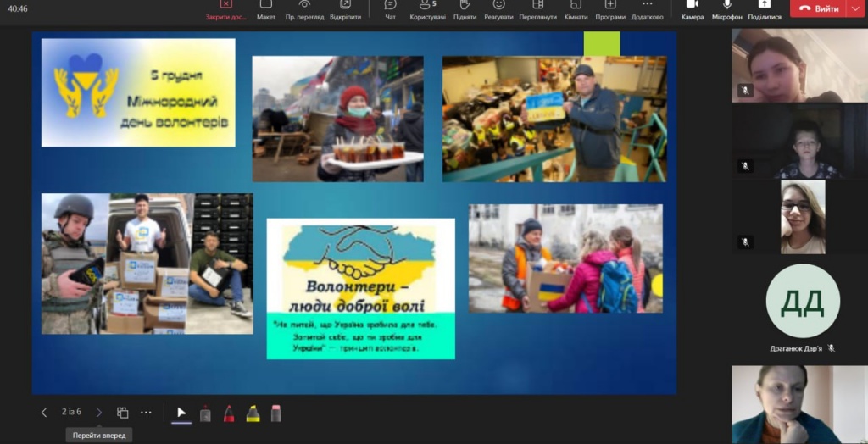Toggle Пр. перегляд private view
The width and height of the screenshot is (868, 444).
pos(305,9)
